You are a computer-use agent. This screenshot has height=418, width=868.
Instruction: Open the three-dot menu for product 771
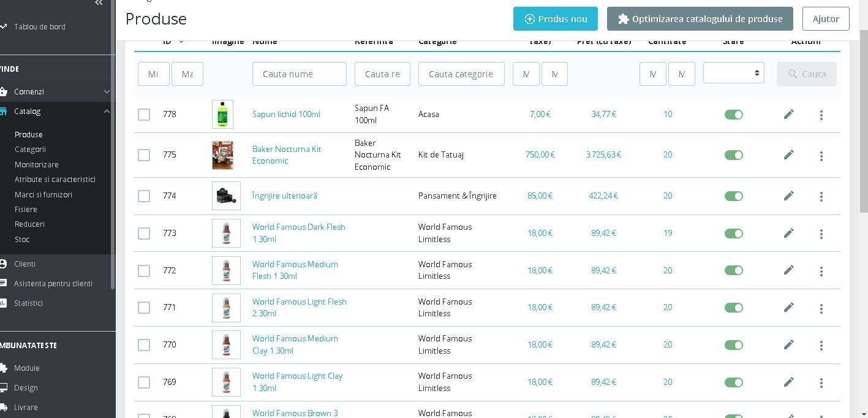(x=821, y=308)
